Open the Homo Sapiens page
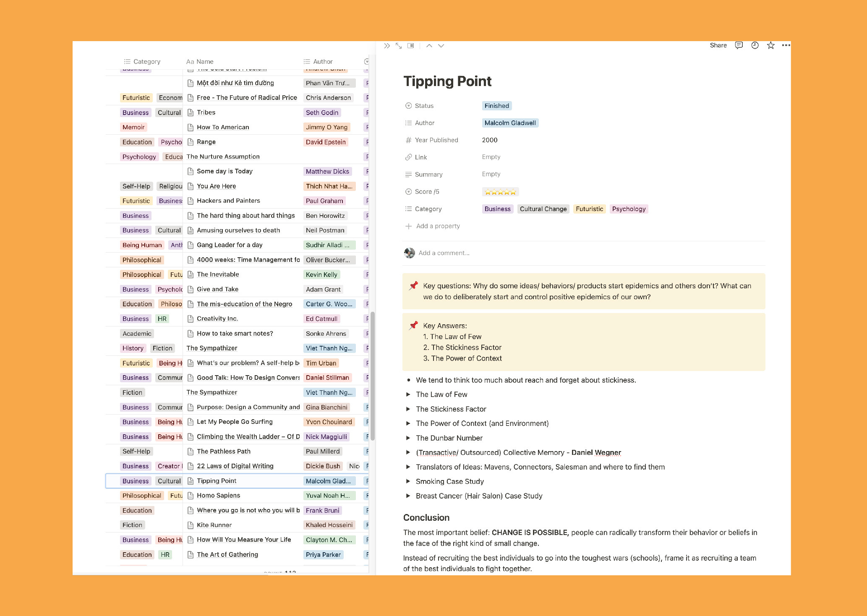The width and height of the screenshot is (867, 616). pos(218,496)
